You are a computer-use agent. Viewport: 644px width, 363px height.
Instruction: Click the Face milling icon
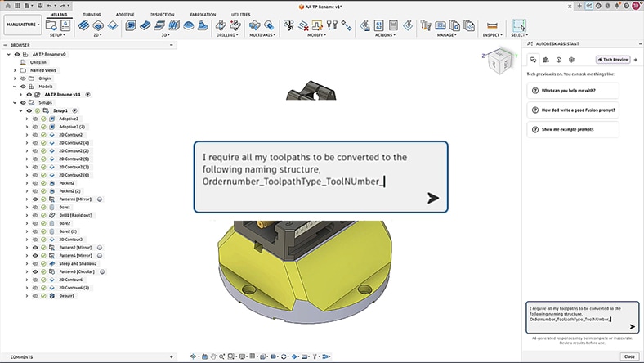[x=113, y=25]
